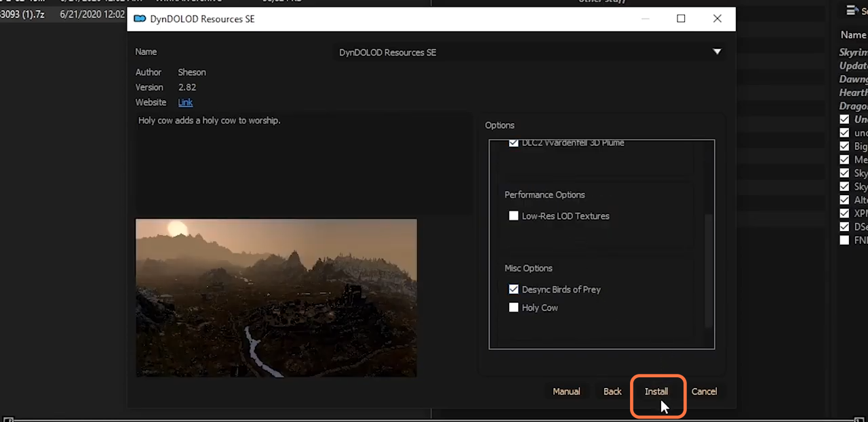Toggle the checkbox for the Me plugin
Image resolution: width=868 pixels, height=422 pixels.
click(x=844, y=160)
